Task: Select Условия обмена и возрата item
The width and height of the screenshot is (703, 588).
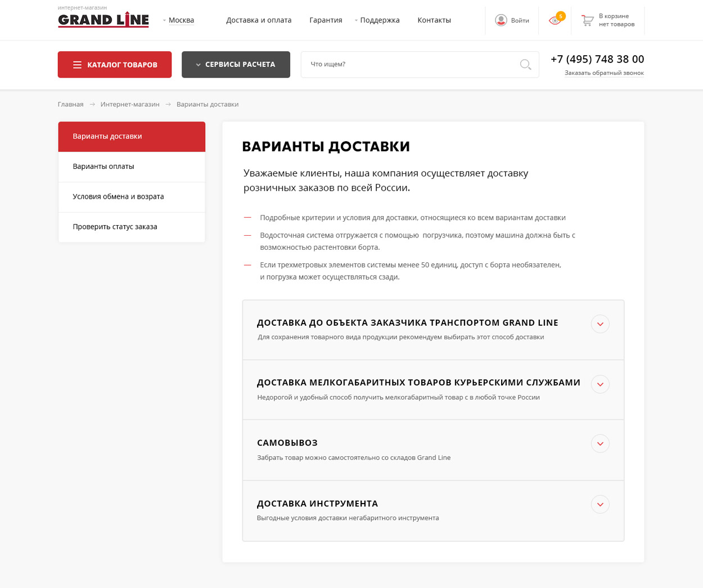Action: (132, 197)
